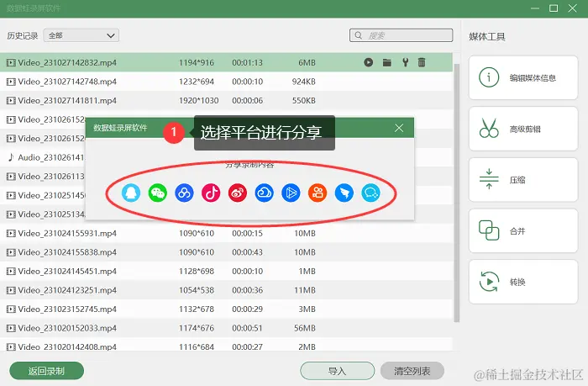Select Video_231024145451.mp4 row

[226, 271]
